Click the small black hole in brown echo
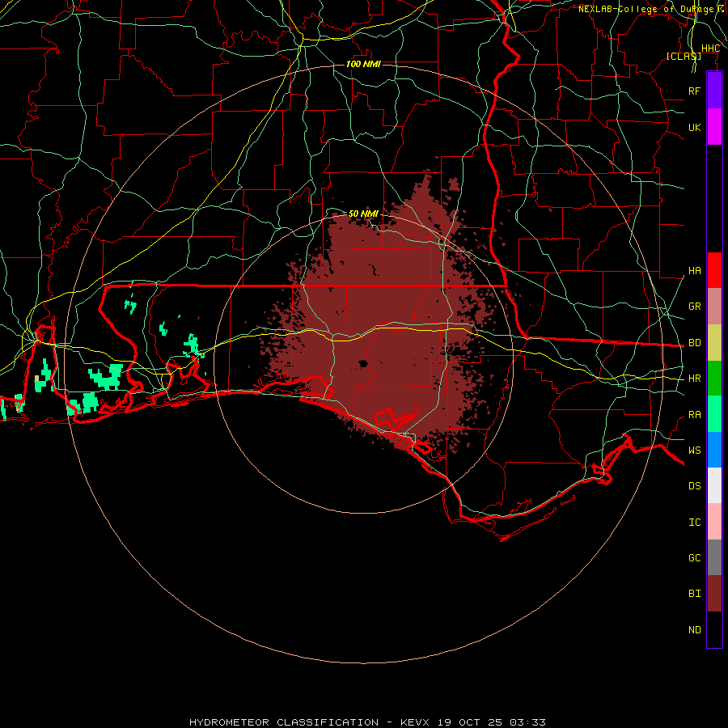The width and height of the screenshot is (728, 728). (363, 363)
